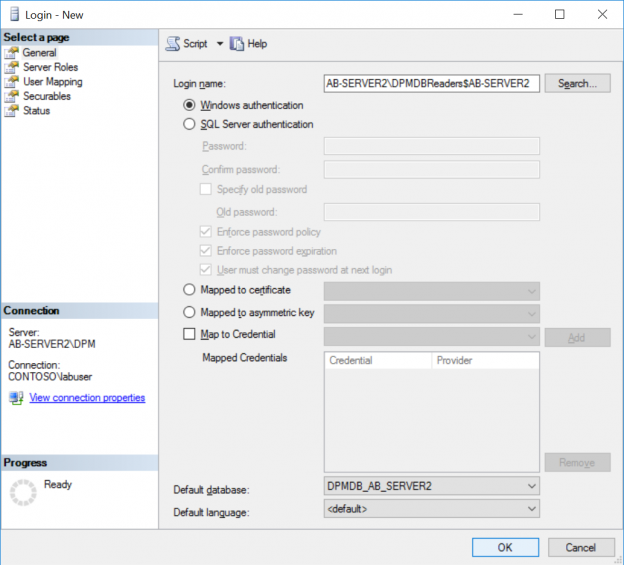The image size is (624, 565).
Task: Click the Search... button
Action: [x=577, y=83]
